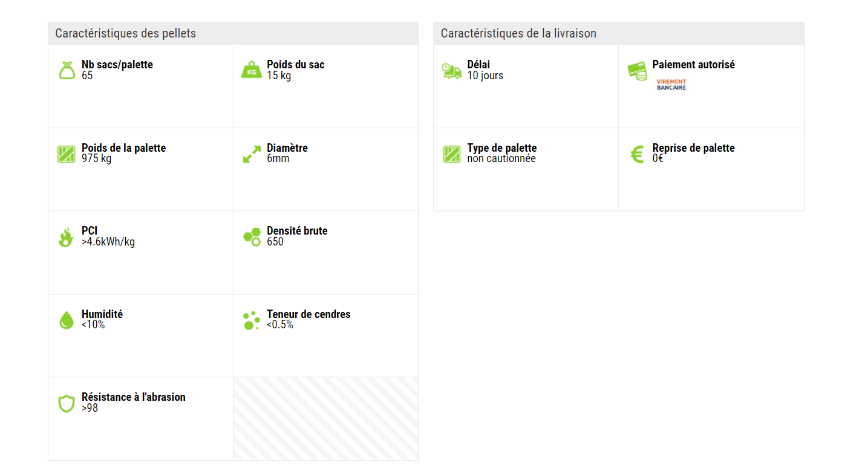Click the dots icon for Teneur de cendres
The width and height of the screenshot is (868, 471).
click(251, 320)
